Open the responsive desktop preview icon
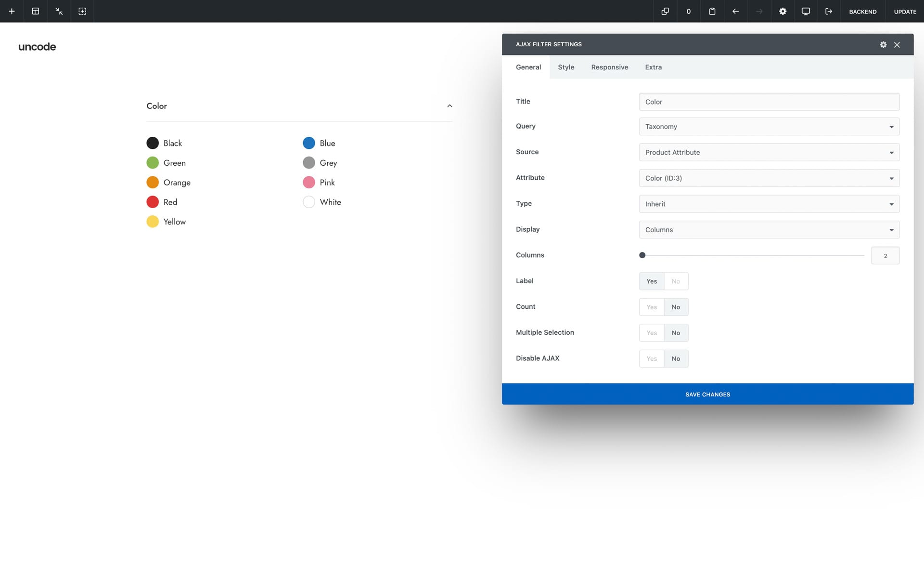The width and height of the screenshot is (924, 578). tap(806, 11)
